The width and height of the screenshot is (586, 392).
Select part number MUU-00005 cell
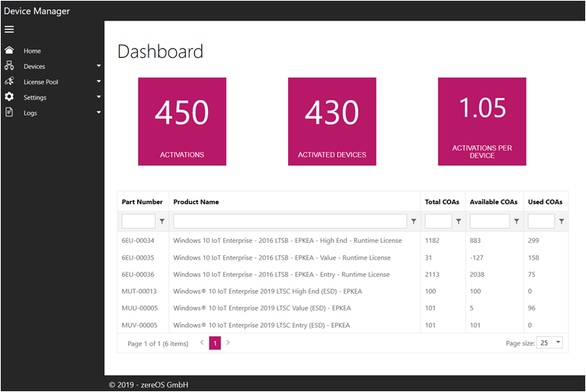click(139, 308)
